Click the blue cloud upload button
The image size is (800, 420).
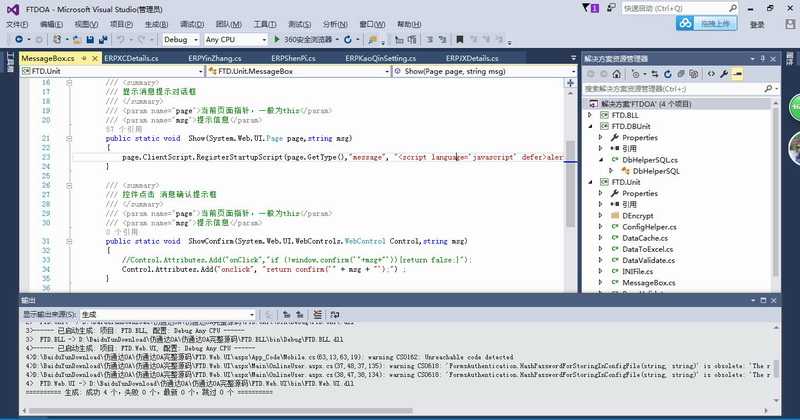tap(707, 23)
